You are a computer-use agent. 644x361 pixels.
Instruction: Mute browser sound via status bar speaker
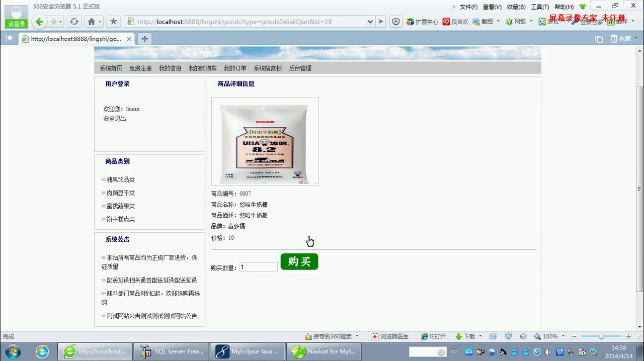pyautogui.click(x=523, y=336)
